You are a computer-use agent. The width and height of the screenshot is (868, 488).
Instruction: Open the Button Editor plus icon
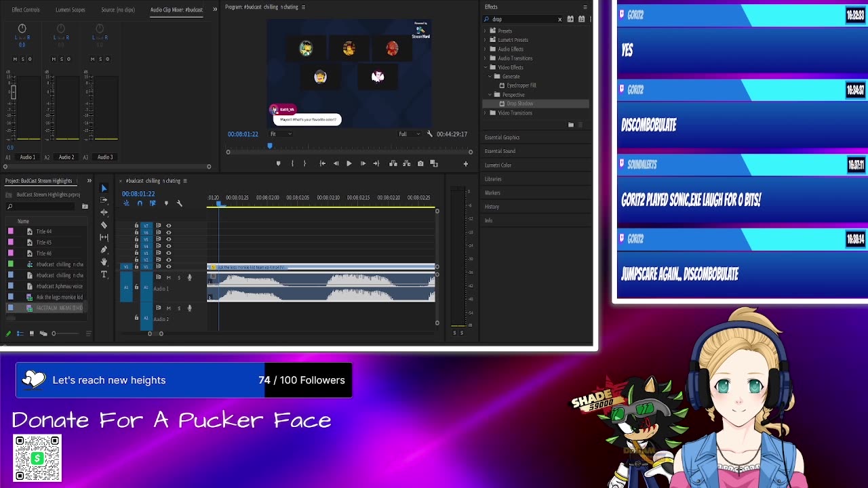click(x=466, y=163)
